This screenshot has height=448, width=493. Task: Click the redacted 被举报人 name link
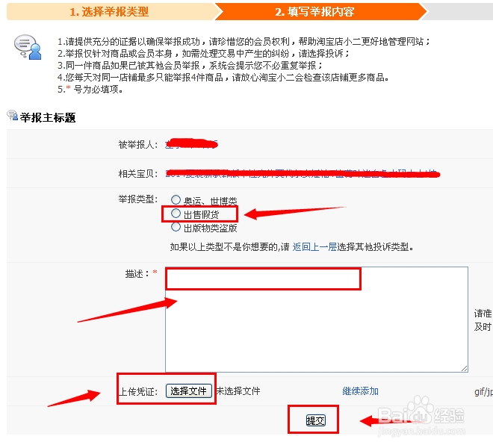tap(191, 144)
